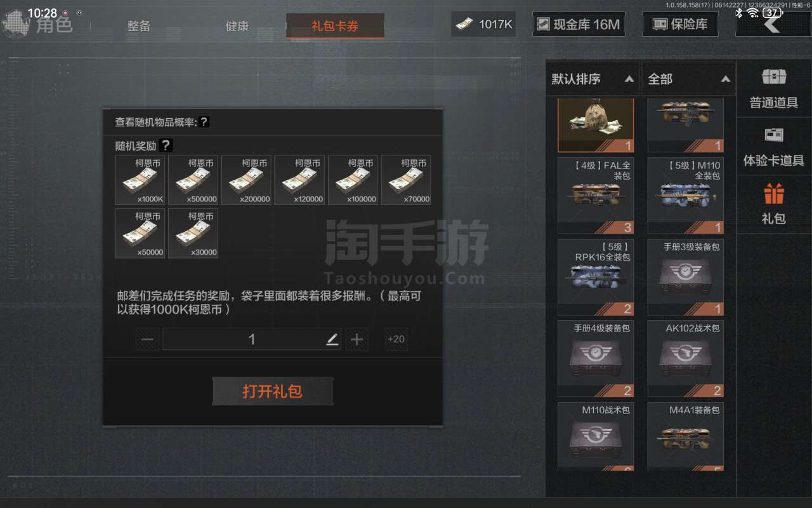
Task: Increase quantity with the plus button
Action: point(357,340)
